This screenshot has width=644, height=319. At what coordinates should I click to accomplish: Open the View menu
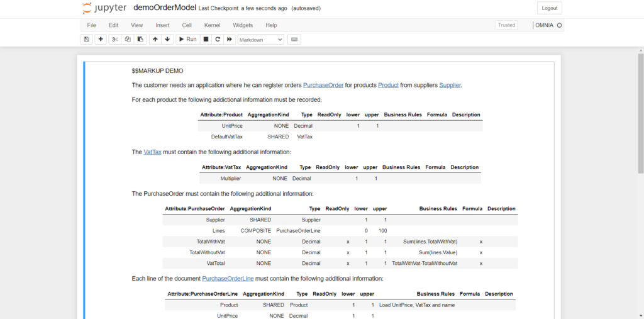pos(136,25)
